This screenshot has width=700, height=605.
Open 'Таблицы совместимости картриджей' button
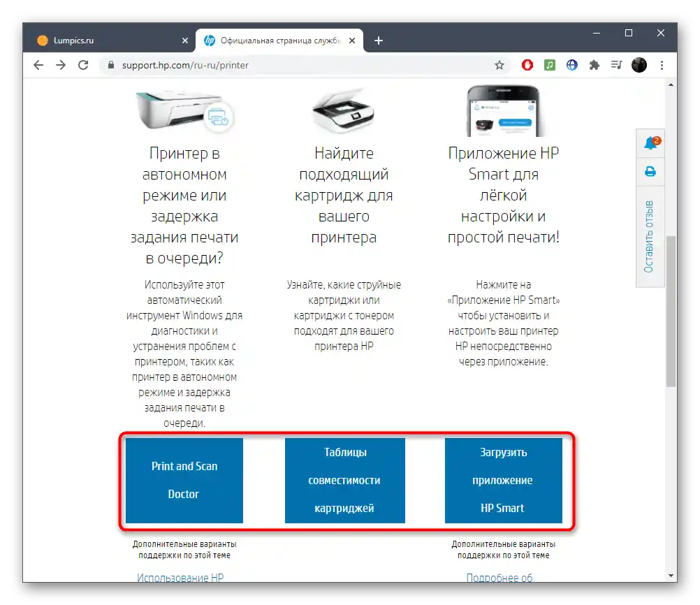pyautogui.click(x=344, y=480)
